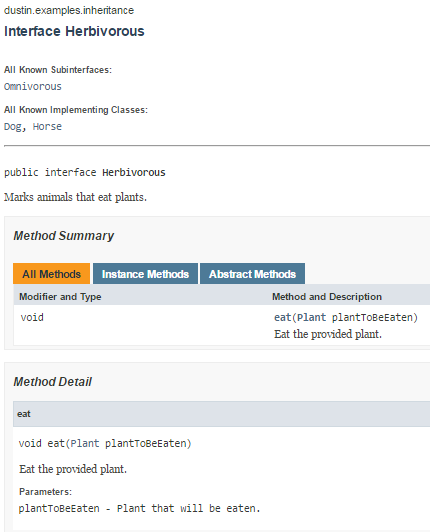Switch to the Abstract Methods tab
Image resolution: width=430 pixels, height=532 pixels.
point(253,274)
